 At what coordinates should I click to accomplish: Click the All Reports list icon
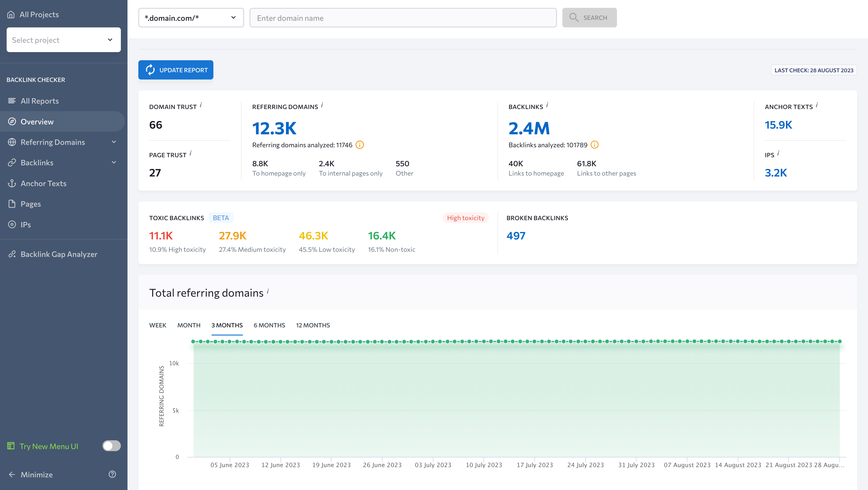click(x=12, y=101)
